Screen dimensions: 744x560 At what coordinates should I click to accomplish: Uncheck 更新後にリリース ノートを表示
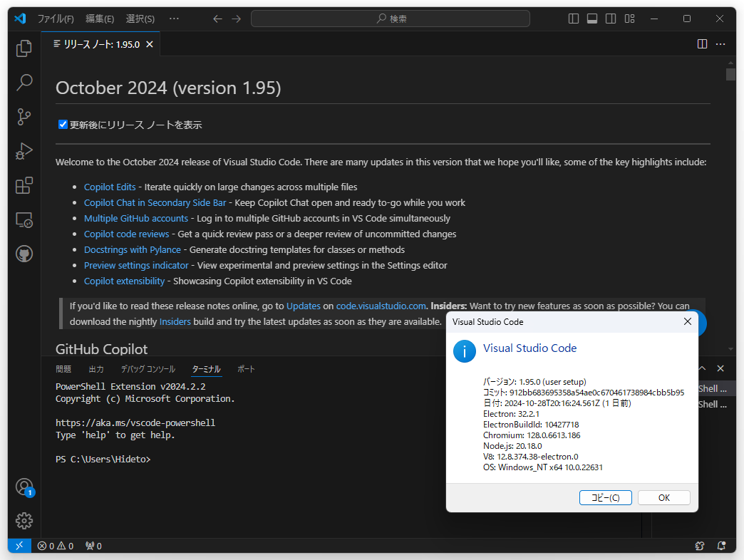[x=63, y=124]
